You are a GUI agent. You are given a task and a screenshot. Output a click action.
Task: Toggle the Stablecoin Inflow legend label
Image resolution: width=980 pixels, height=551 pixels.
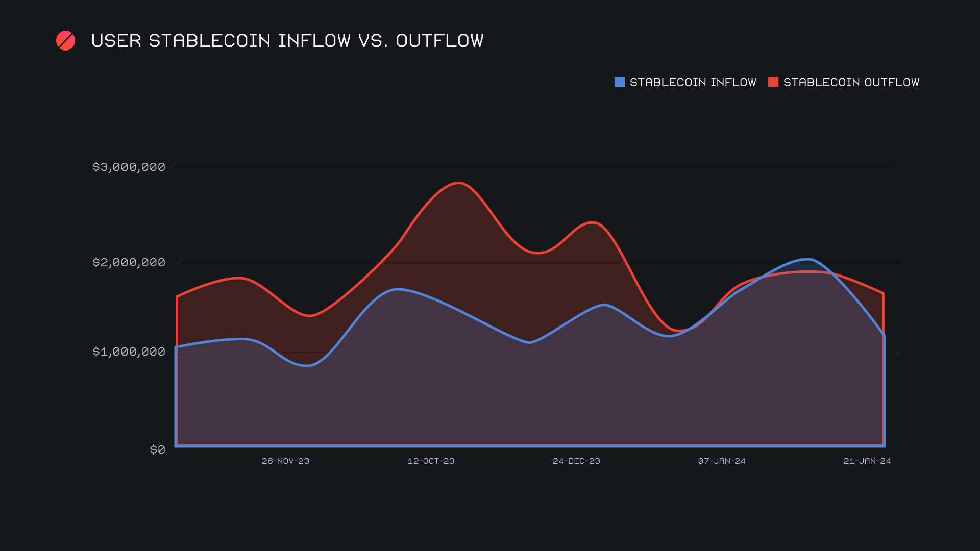(x=693, y=82)
